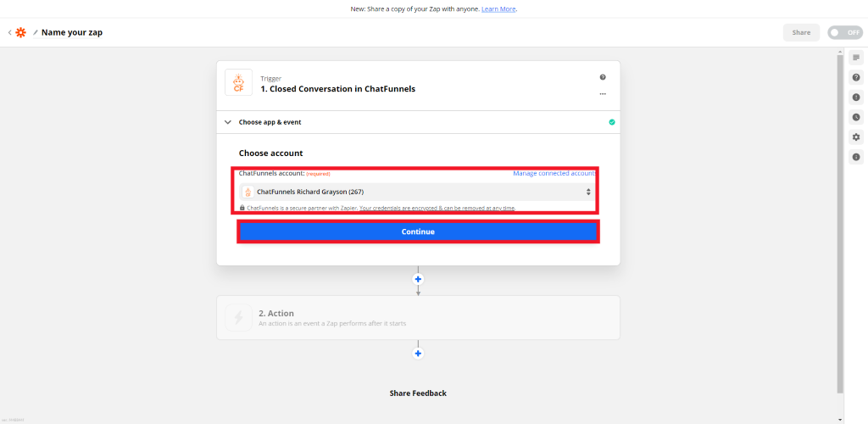Open the sidebar help question icon
Image resolution: width=868 pixels, height=424 pixels.
coord(856,77)
